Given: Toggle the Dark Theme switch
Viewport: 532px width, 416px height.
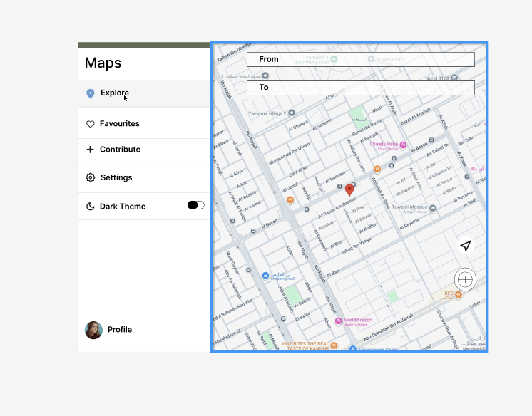Looking at the screenshot, I should (x=196, y=205).
